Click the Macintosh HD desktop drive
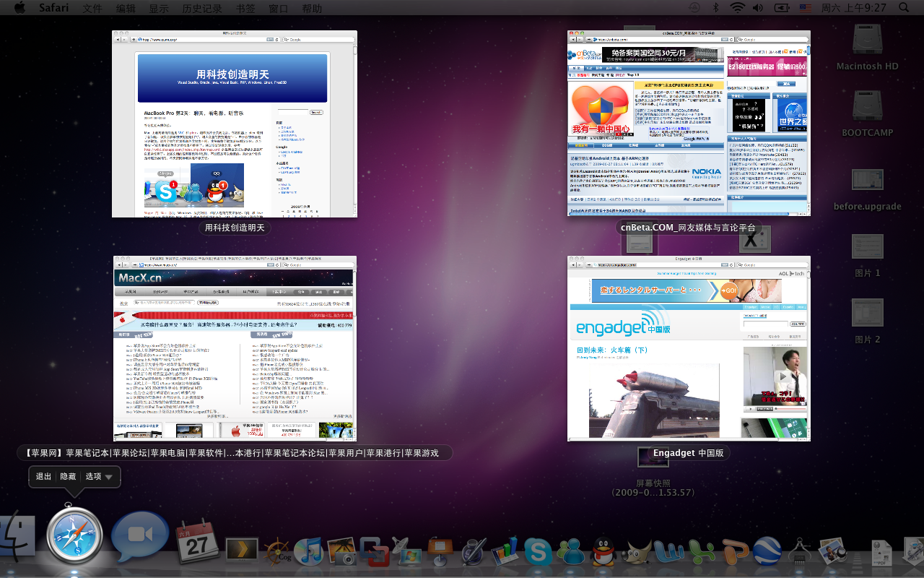 point(867,48)
